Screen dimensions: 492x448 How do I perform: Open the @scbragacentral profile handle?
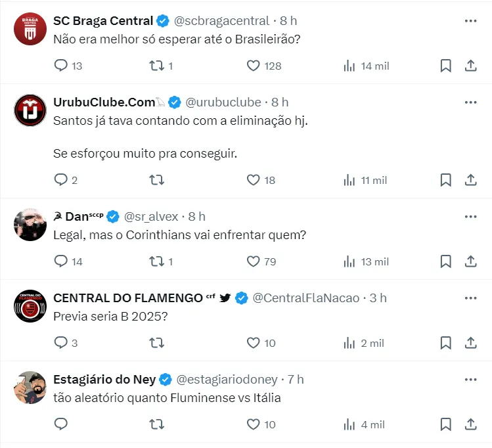pos(222,21)
